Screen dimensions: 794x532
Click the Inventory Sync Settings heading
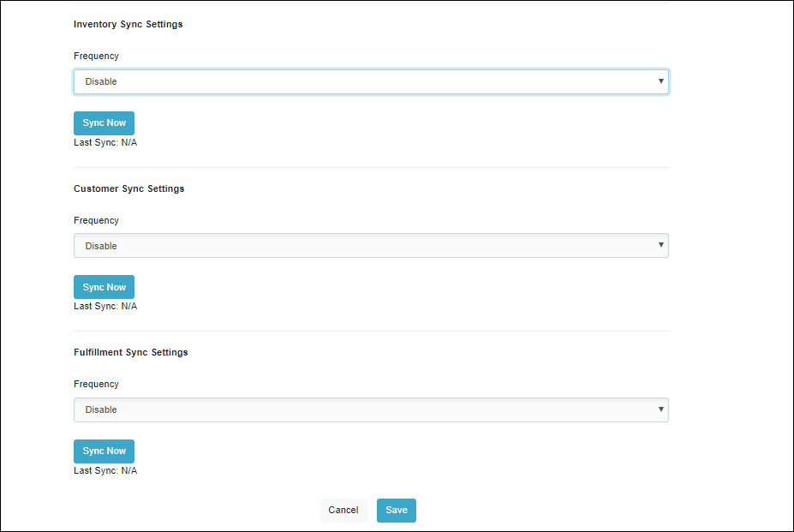tap(128, 24)
